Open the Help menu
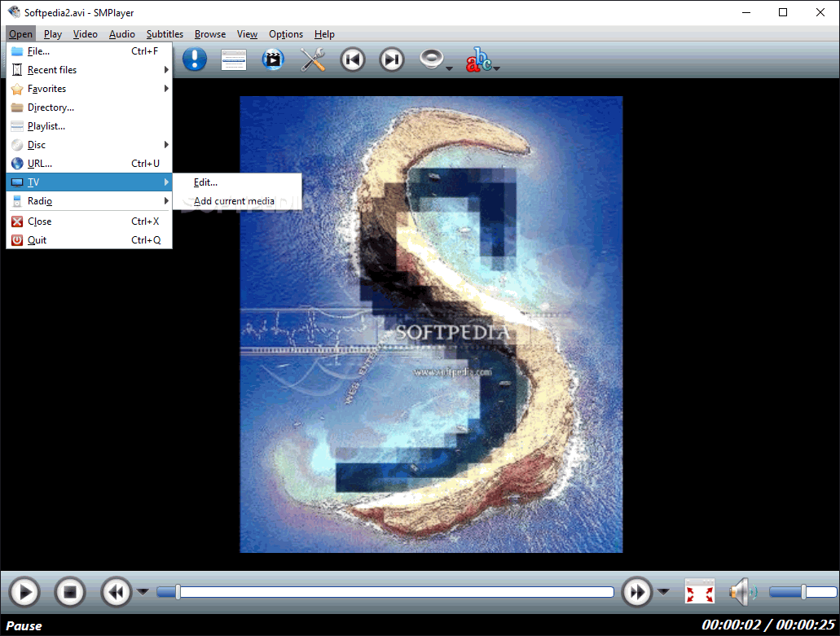Viewport: 840px width, 636px height. (x=324, y=33)
